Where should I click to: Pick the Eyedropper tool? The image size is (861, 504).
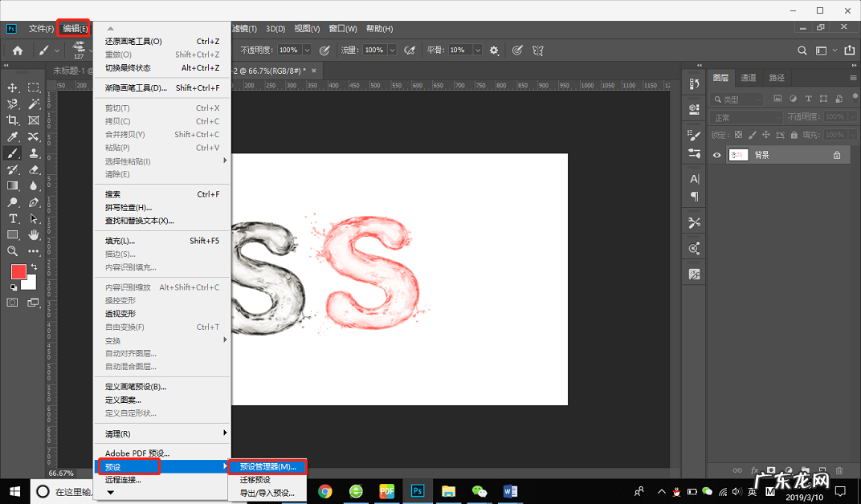(13, 137)
